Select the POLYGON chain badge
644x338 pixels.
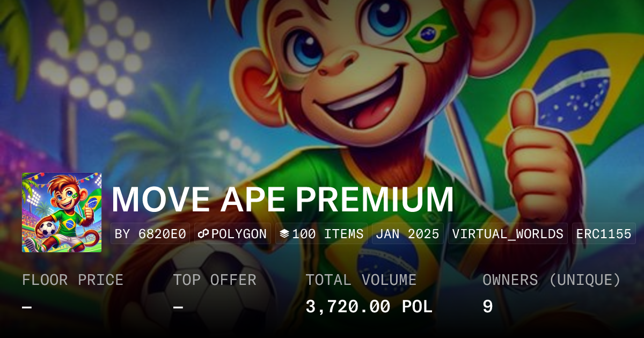tap(232, 234)
